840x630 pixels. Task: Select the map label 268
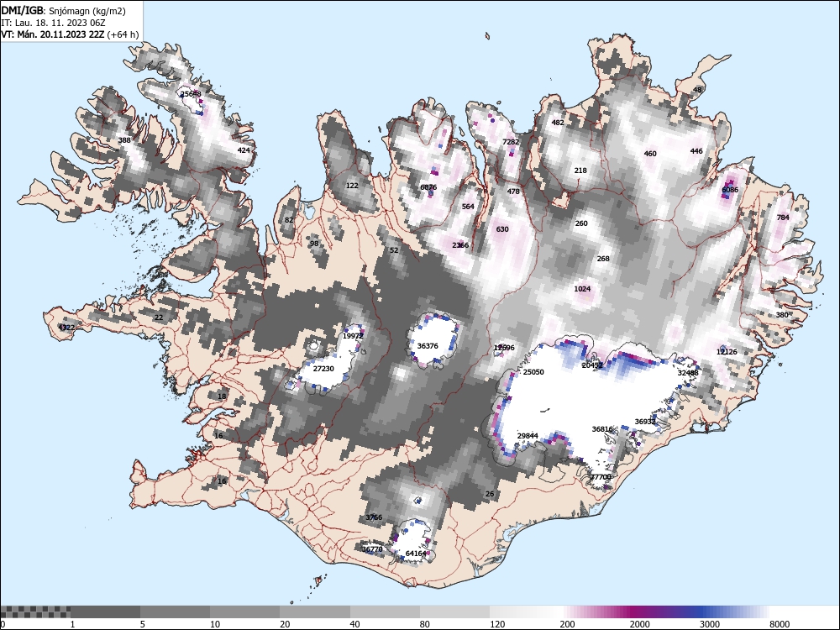point(603,259)
